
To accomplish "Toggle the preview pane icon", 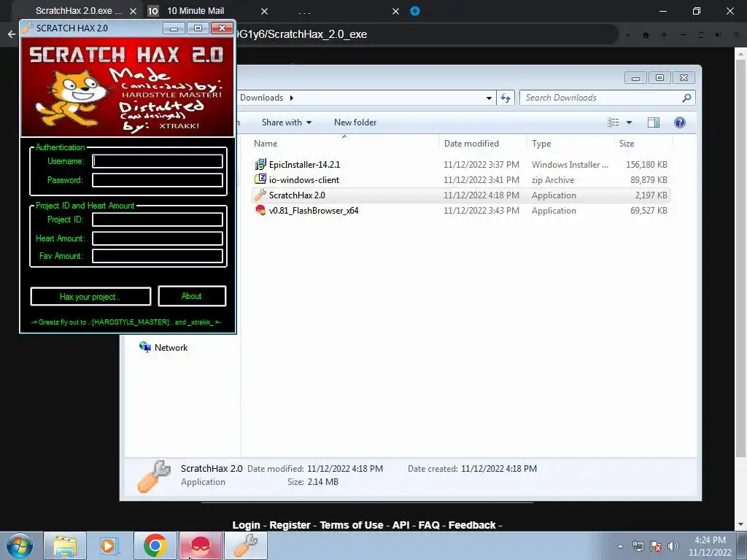I will pos(654,122).
